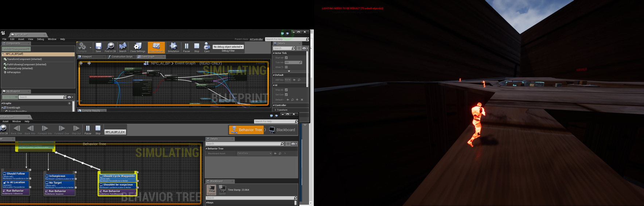Screen dimensions: 644x206
Task: Open the NPC_AI_BP_C_0 debug dropdown
Action: tap(115, 132)
